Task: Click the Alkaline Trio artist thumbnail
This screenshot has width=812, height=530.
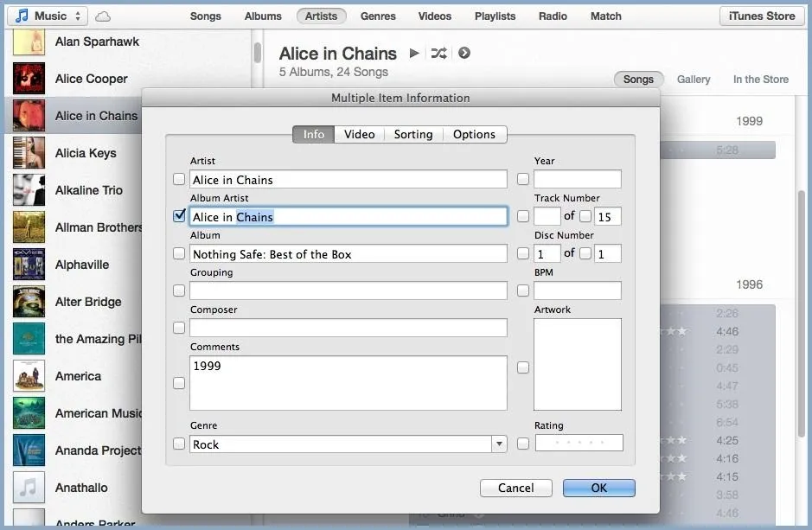Action: [29, 190]
